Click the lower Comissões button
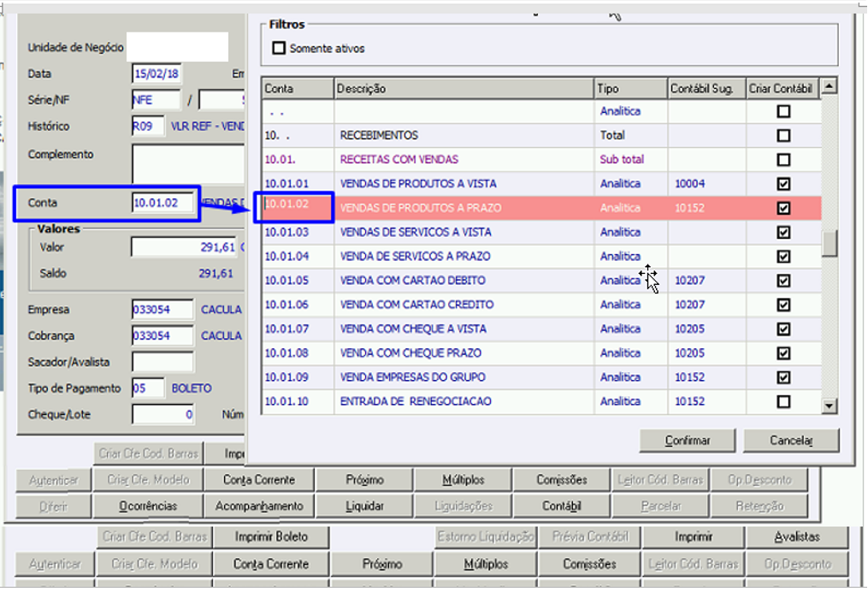868x593 pixels. [589, 564]
